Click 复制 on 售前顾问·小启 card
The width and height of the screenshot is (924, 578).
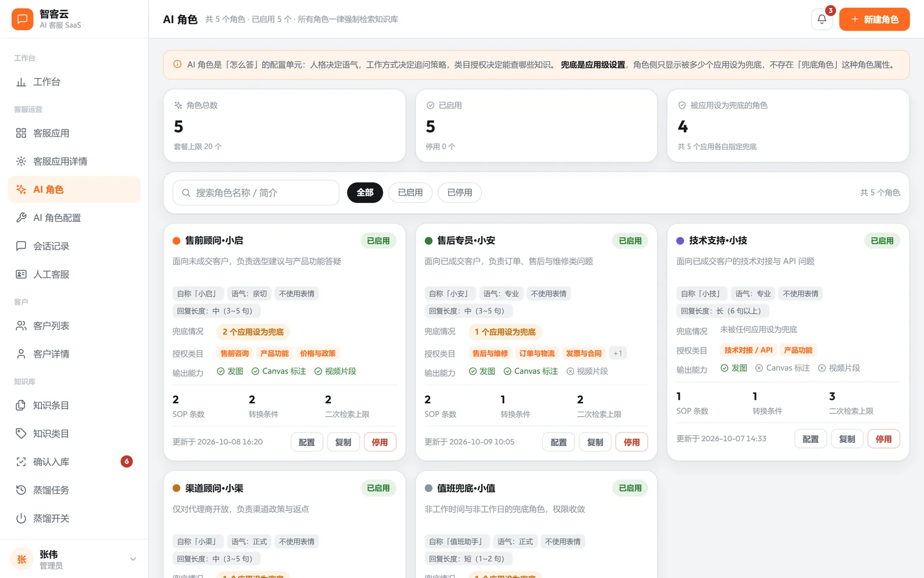[343, 442]
